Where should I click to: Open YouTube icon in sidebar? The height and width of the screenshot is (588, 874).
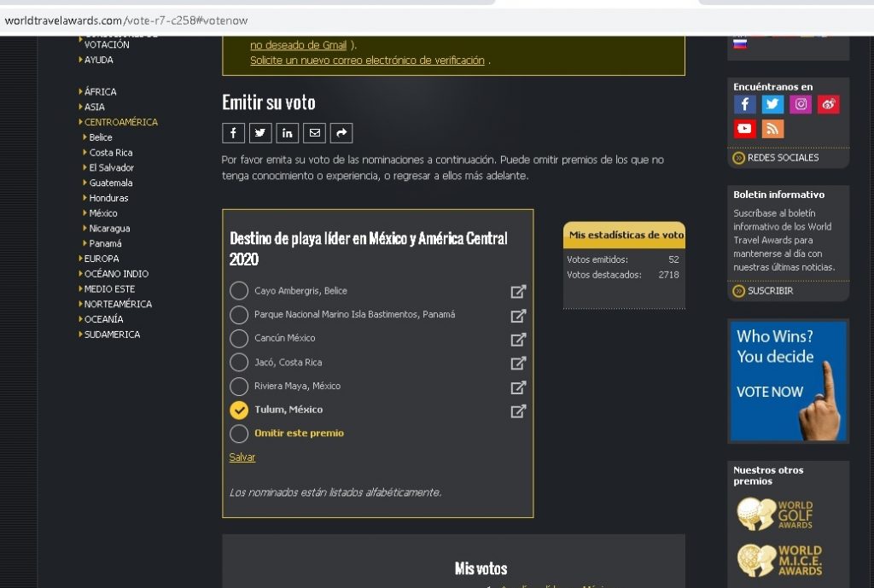(745, 129)
